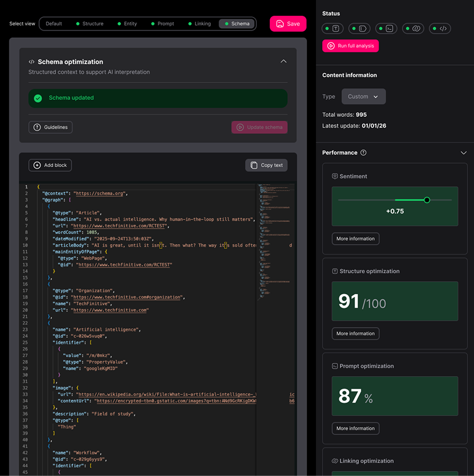Select the Schema view tab
Image resolution: width=474 pixels, height=476 pixels.
[237, 24]
